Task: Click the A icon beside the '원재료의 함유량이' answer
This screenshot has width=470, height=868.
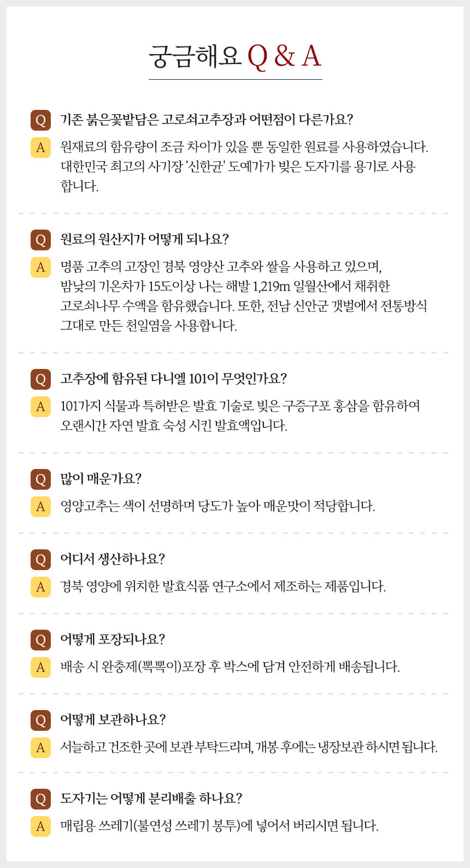Action: click(40, 148)
